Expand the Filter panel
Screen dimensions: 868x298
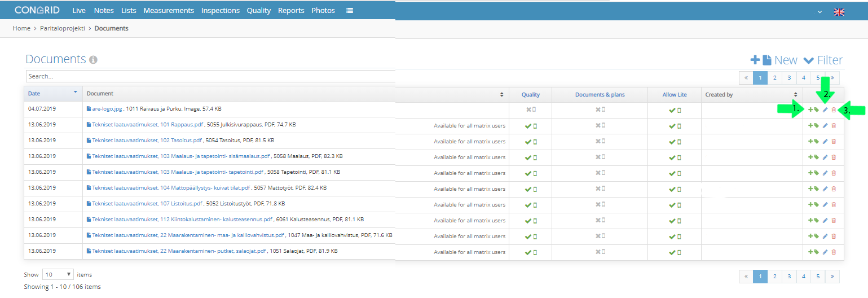point(823,60)
